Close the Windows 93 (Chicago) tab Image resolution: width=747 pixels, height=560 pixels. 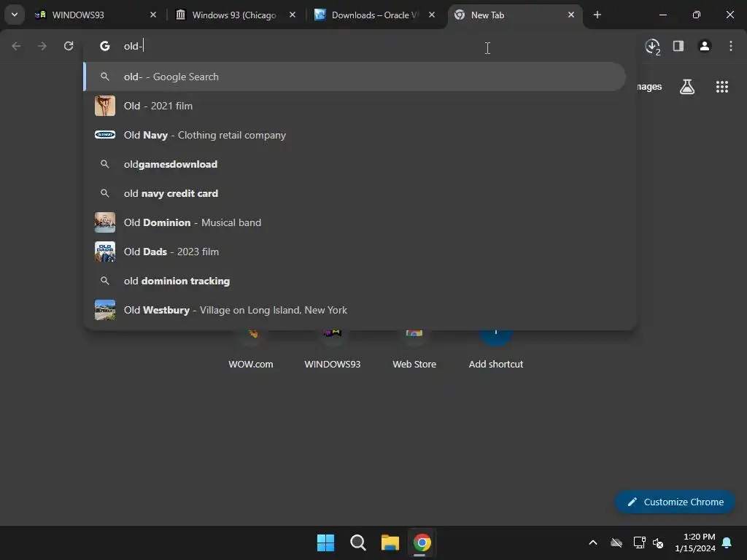[x=293, y=15]
